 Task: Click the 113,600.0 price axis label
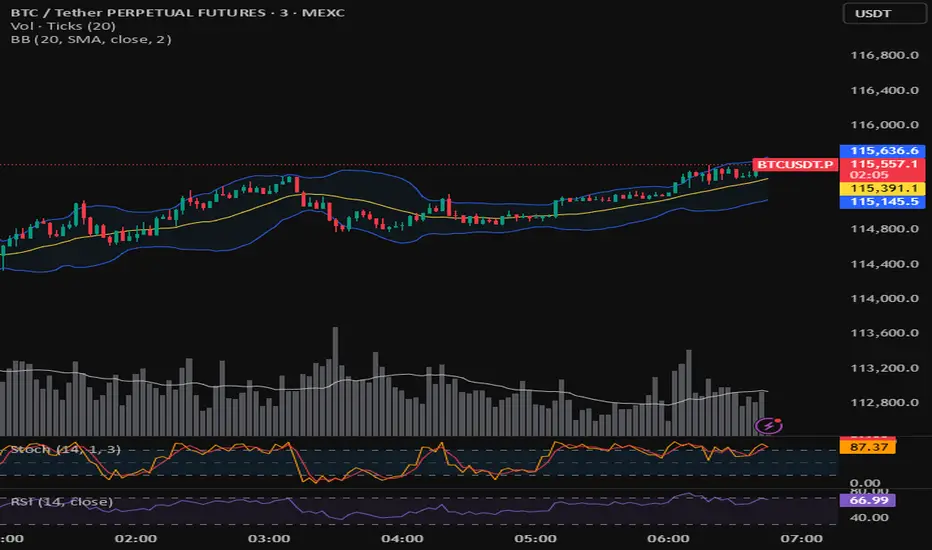coord(885,333)
